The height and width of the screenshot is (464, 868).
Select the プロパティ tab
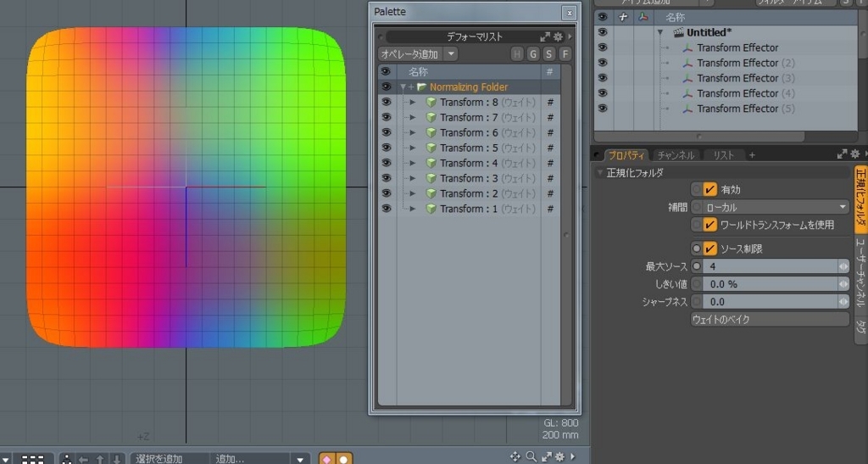pyautogui.click(x=626, y=155)
